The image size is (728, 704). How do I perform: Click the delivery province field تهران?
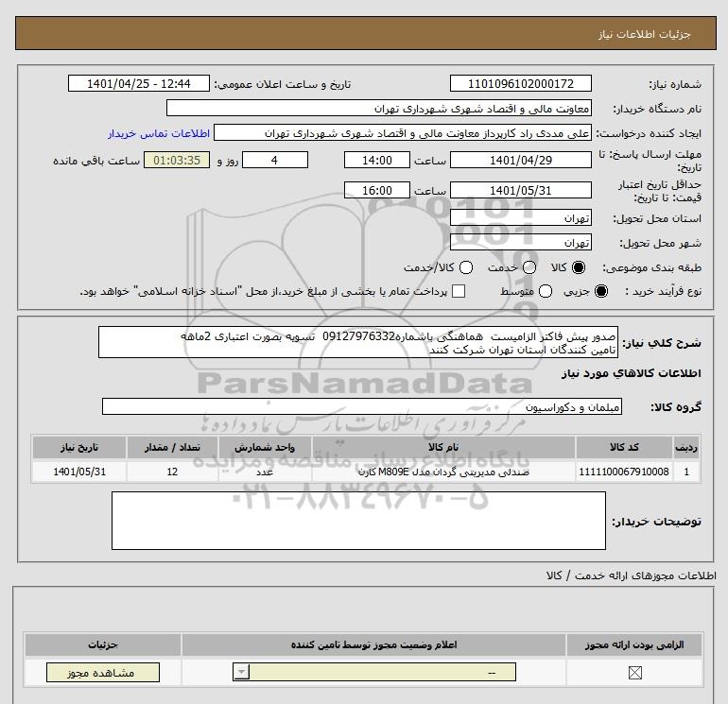point(520,217)
